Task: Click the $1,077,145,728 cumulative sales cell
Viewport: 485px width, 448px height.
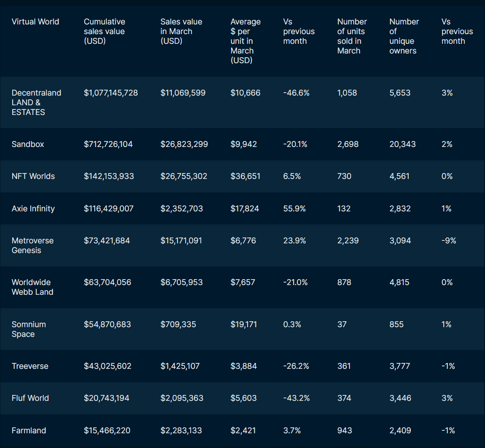Action: [x=111, y=93]
